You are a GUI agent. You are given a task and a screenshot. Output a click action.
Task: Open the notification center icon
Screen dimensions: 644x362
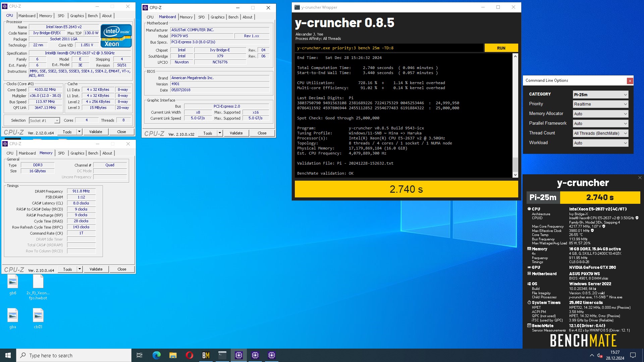(x=633, y=355)
